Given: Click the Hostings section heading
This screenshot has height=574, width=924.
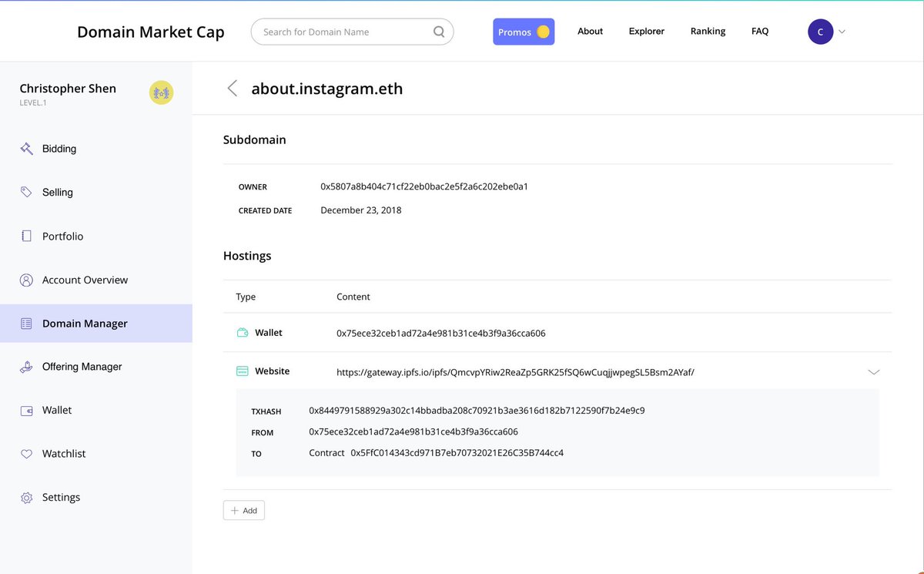Looking at the screenshot, I should [x=247, y=256].
